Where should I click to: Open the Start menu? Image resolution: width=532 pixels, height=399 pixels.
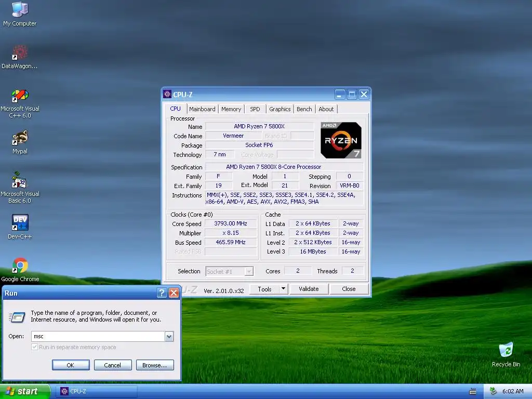click(x=25, y=391)
